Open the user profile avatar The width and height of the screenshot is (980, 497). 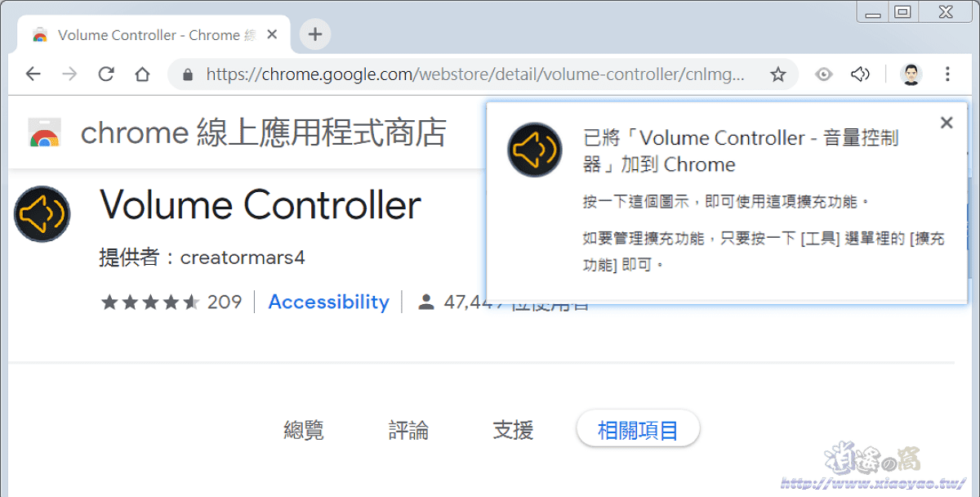point(911,74)
